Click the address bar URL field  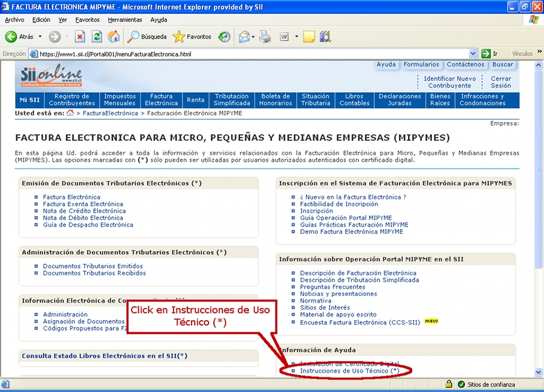pos(253,54)
